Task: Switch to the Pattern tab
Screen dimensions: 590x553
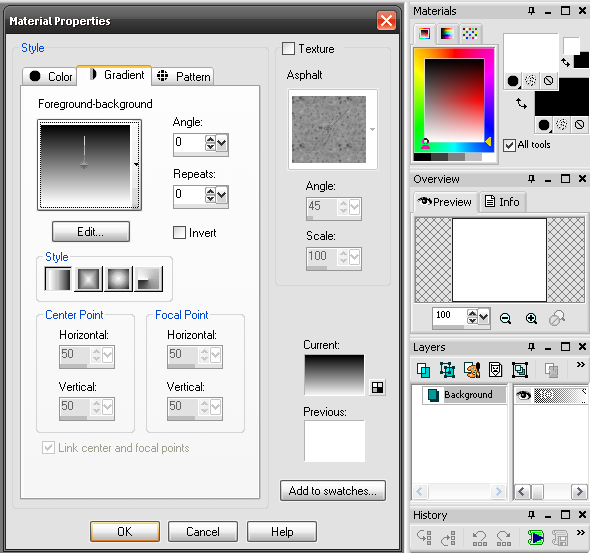Action: 183,76
